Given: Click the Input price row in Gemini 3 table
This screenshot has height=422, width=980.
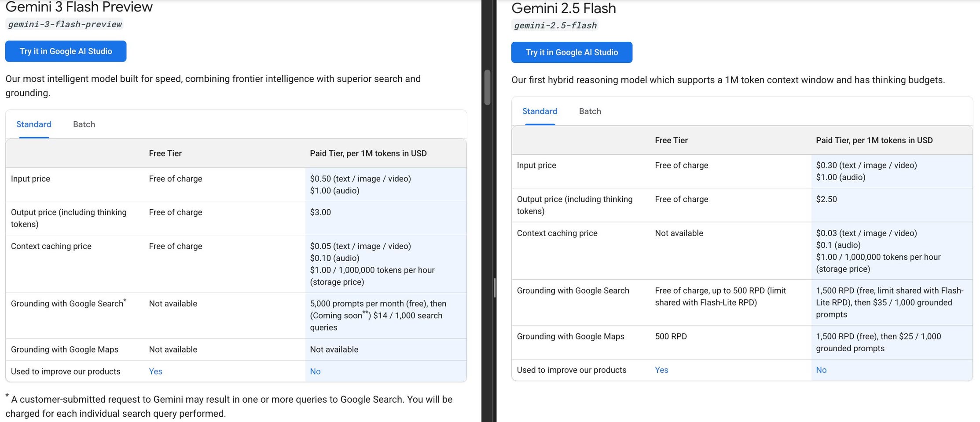Looking at the screenshot, I should 30,178.
